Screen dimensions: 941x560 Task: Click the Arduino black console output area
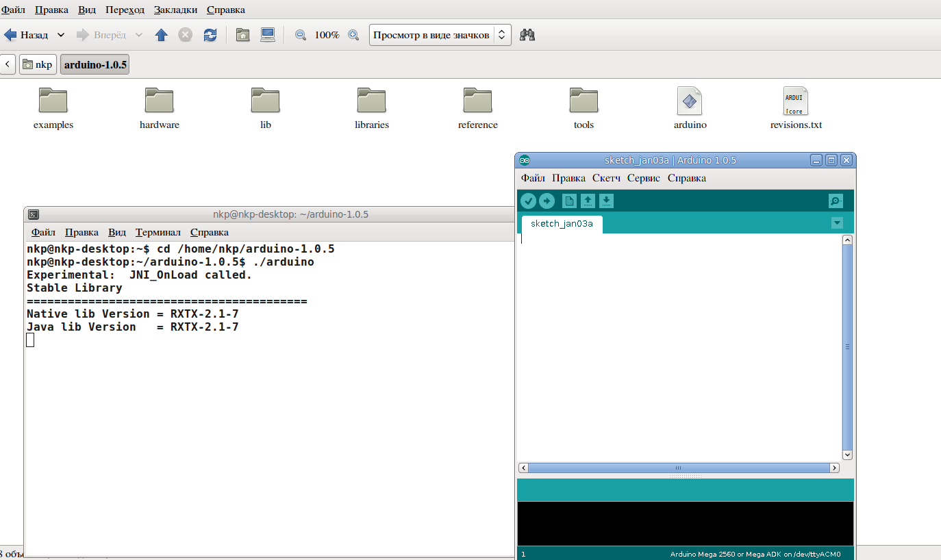point(686,524)
